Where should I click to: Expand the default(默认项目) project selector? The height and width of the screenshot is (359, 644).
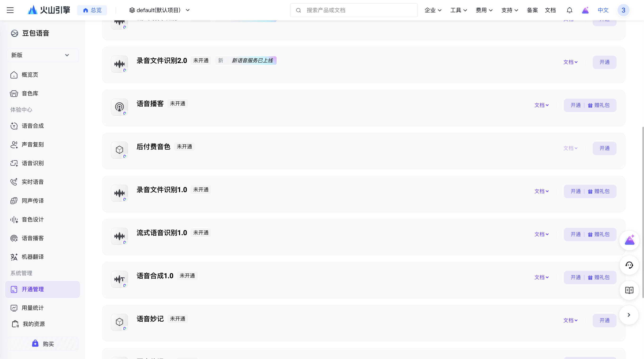click(159, 10)
